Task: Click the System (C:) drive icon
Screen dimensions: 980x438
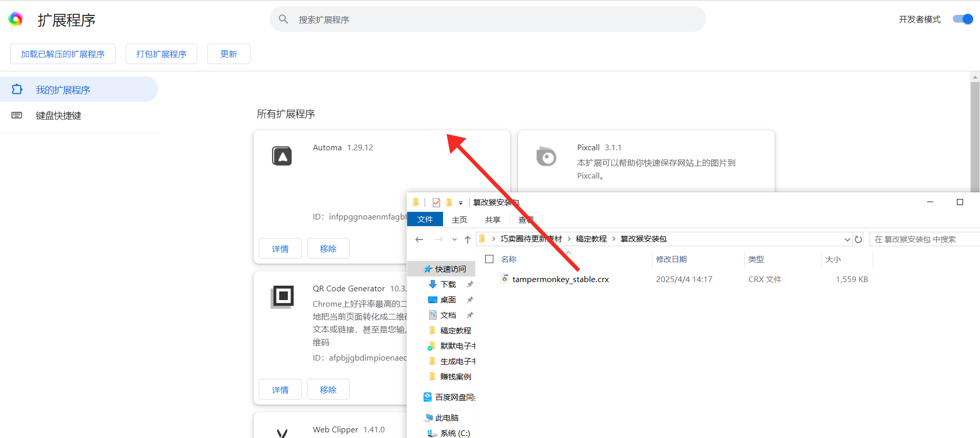Action: point(433,433)
